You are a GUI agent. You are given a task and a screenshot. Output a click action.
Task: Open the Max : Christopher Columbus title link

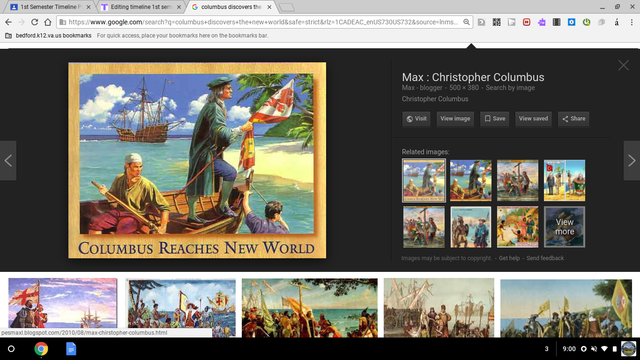(x=473, y=77)
